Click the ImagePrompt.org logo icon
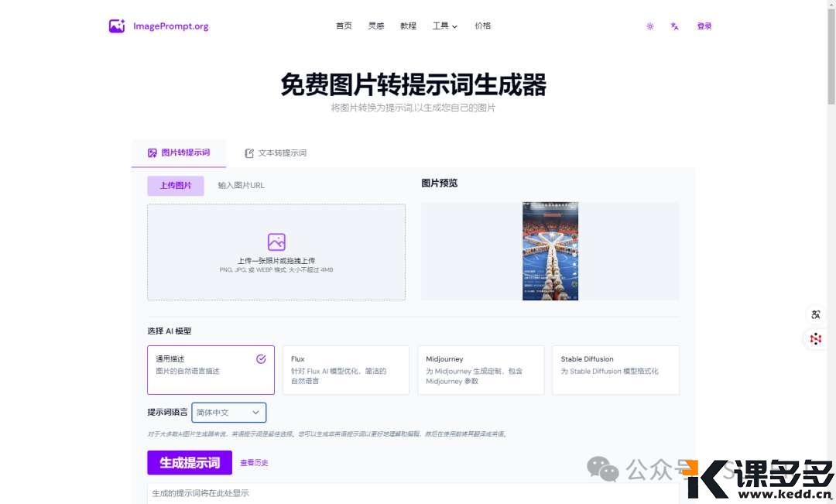Image resolution: width=836 pixels, height=504 pixels. [116, 26]
